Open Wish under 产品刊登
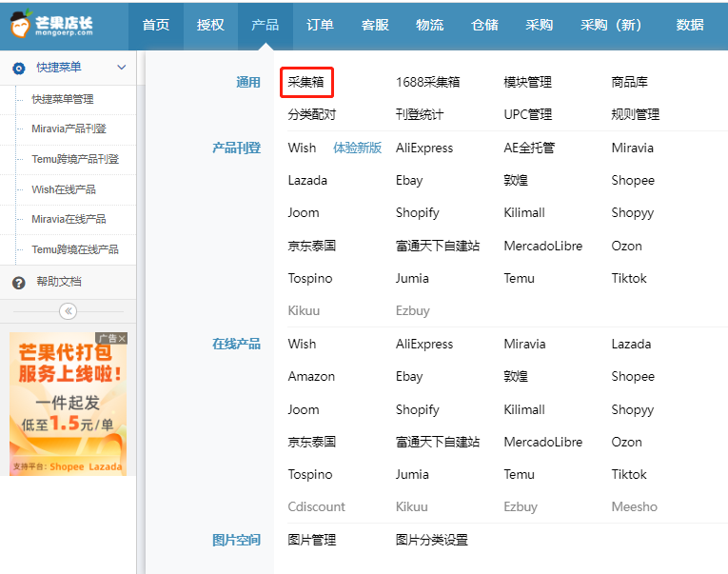The width and height of the screenshot is (728, 574). (302, 148)
